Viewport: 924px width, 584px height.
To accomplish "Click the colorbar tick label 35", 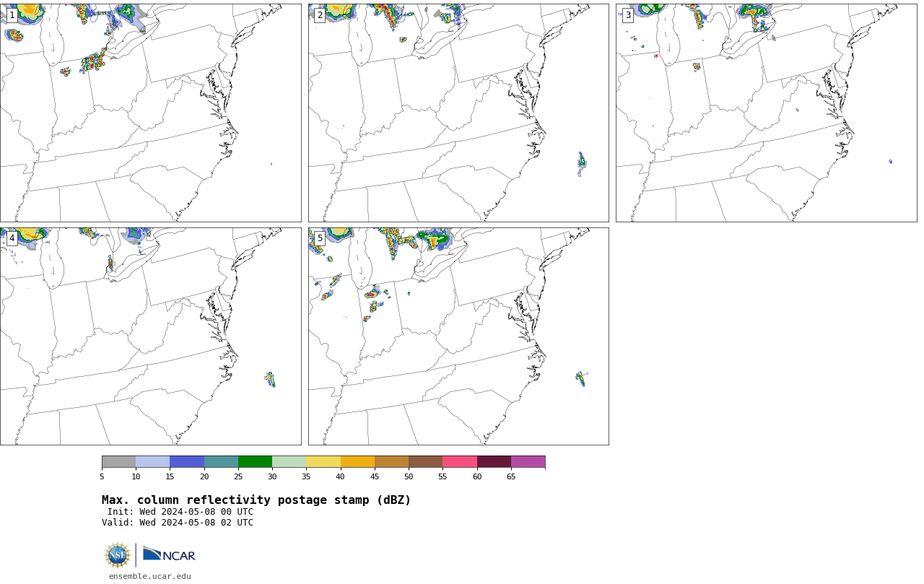I will point(306,476).
